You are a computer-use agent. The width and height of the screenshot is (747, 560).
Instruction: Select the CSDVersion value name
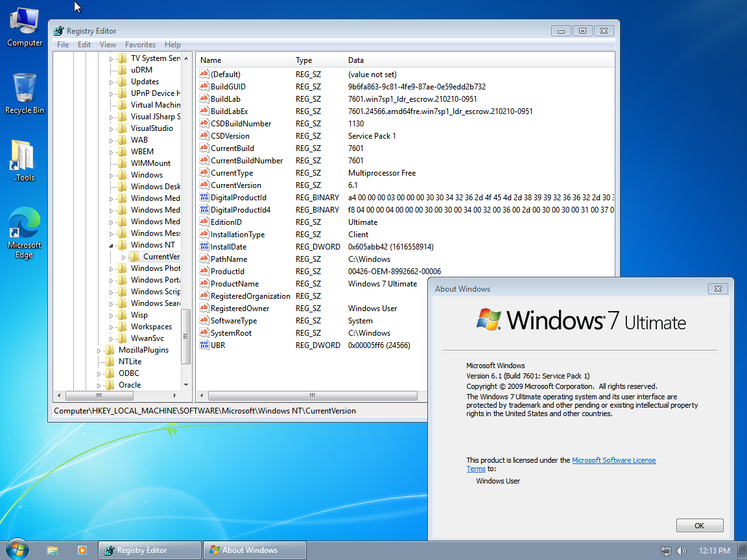point(230,136)
